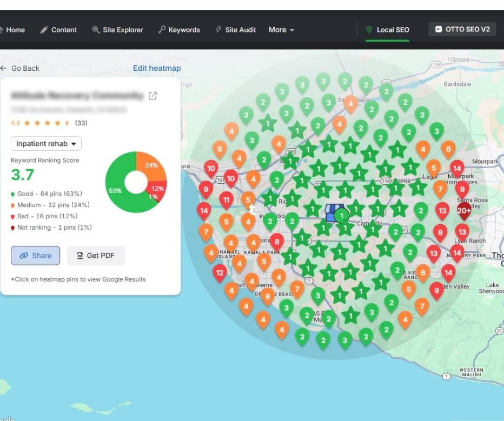Click the Edit heatmap link
Image resolution: width=504 pixels, height=421 pixels.
click(157, 68)
